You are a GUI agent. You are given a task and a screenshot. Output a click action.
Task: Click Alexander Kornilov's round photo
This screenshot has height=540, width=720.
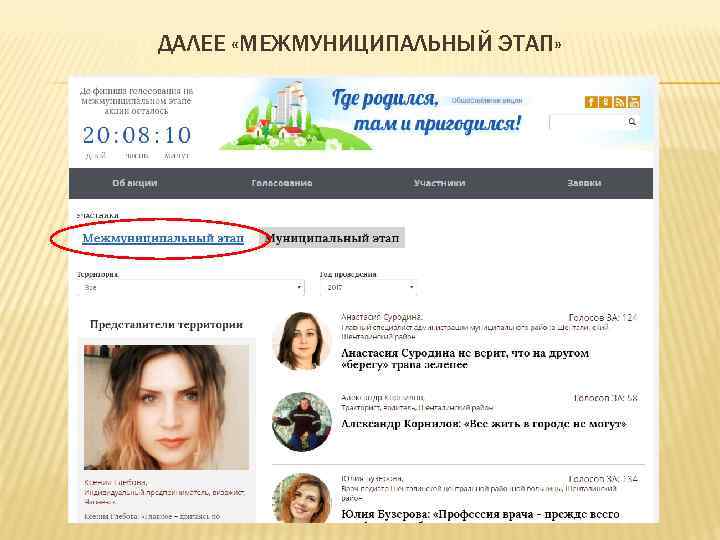302,422
